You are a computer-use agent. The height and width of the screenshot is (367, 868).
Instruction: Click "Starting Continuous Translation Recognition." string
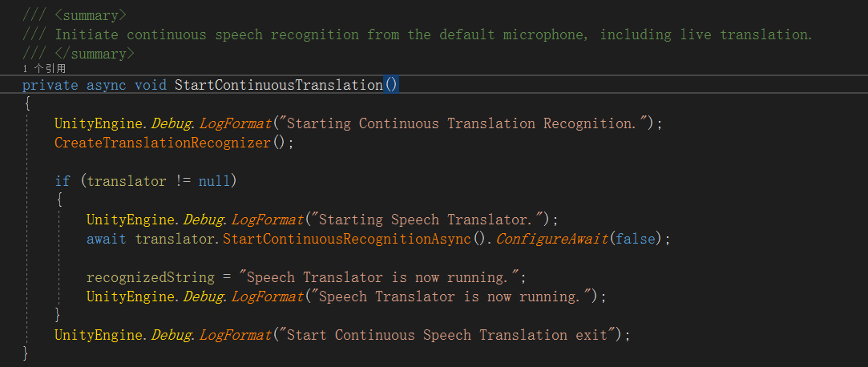[464, 123]
